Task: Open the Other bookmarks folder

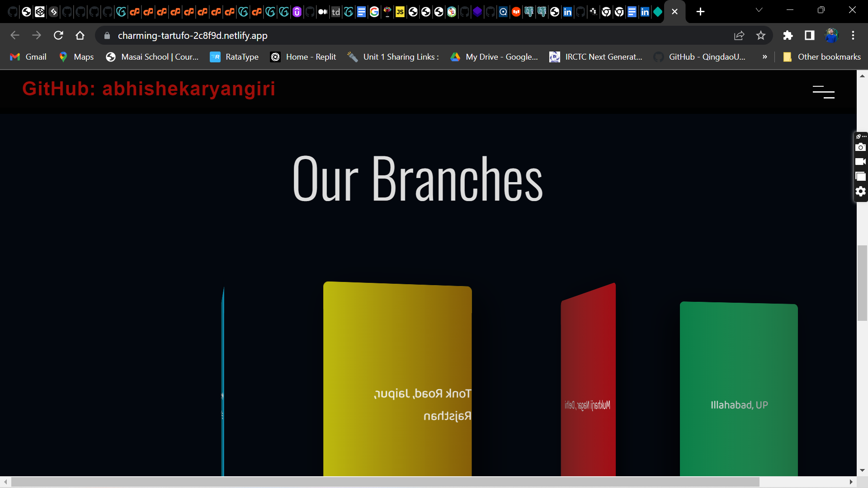Action: [x=822, y=57]
